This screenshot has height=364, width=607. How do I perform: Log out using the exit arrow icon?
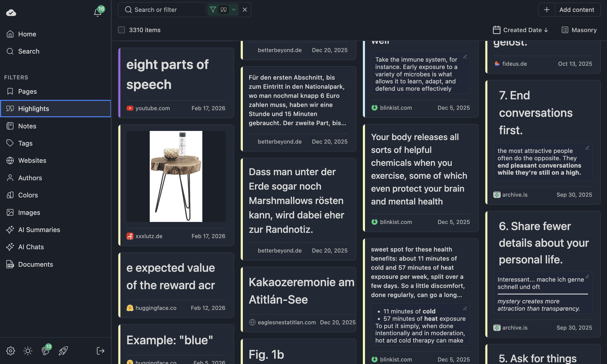100,351
